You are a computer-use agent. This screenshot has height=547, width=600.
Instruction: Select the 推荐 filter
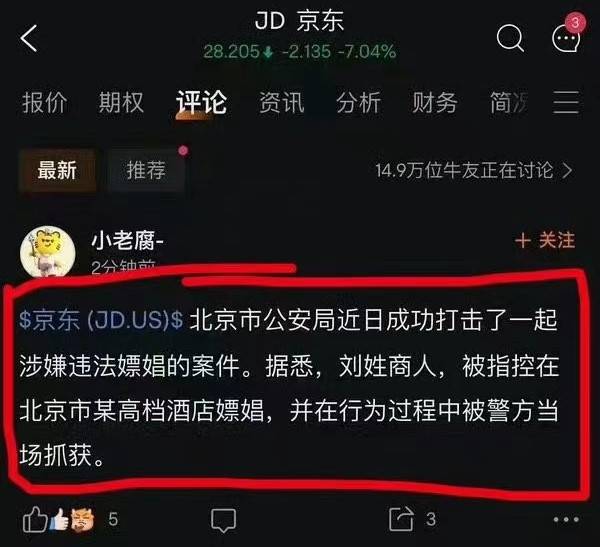(146, 170)
